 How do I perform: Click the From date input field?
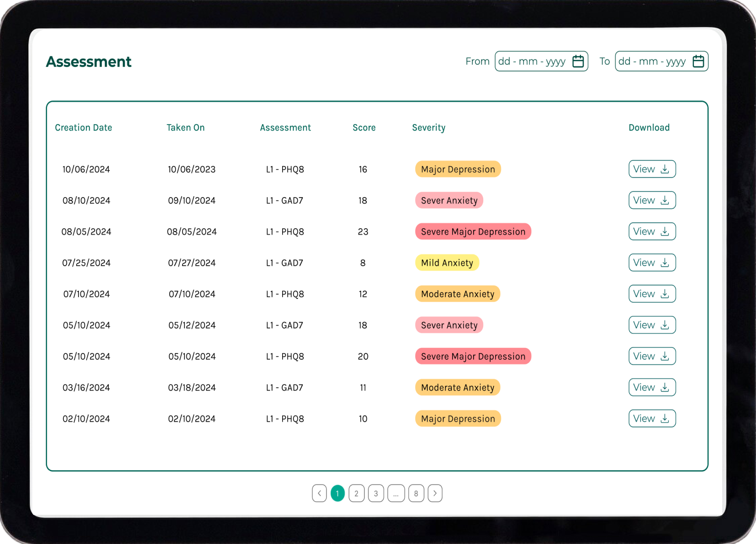(x=532, y=61)
